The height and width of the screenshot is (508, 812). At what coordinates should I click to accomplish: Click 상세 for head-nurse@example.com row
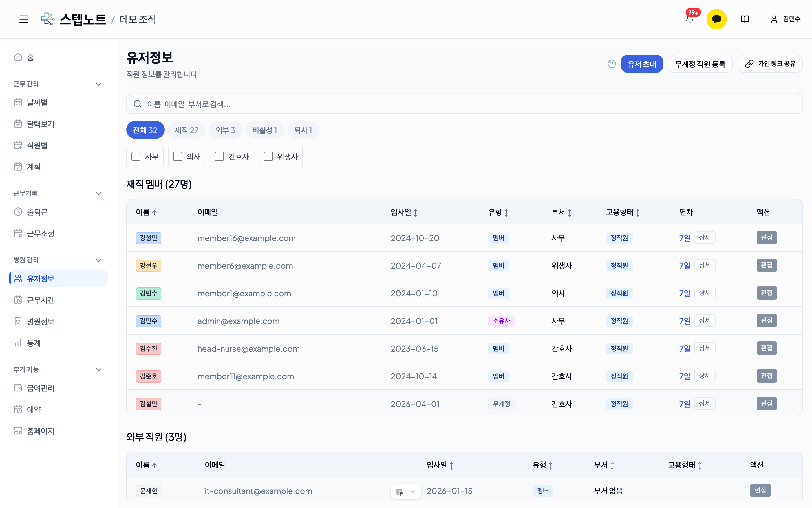coord(705,348)
